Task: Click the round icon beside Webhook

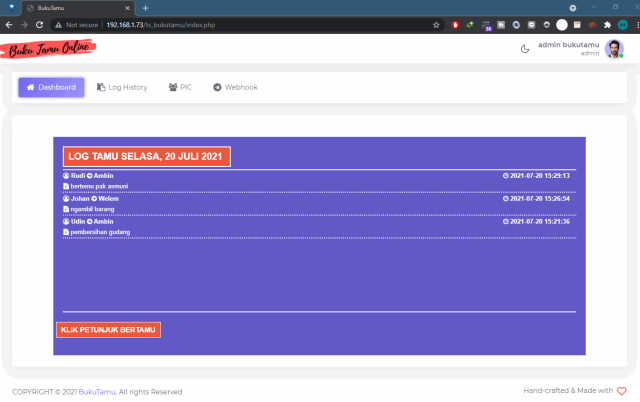Action: tap(217, 87)
